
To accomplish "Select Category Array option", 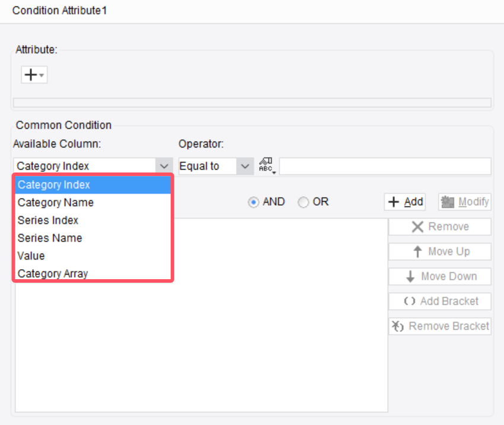I will pos(93,273).
